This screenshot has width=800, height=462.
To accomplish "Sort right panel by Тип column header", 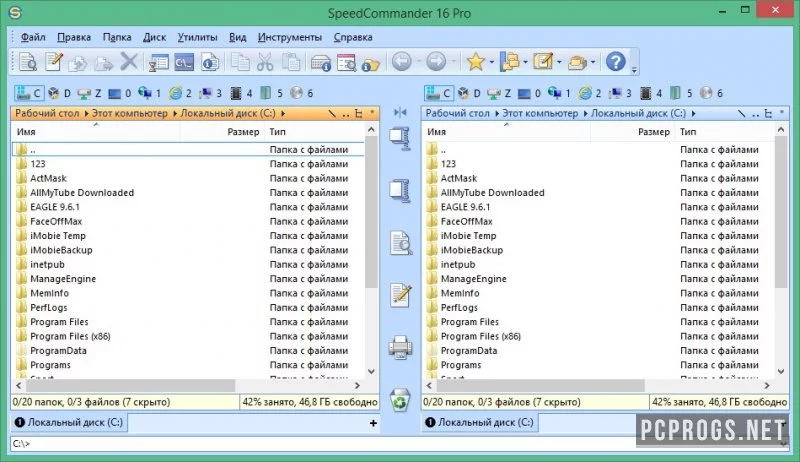I will click(x=724, y=132).
